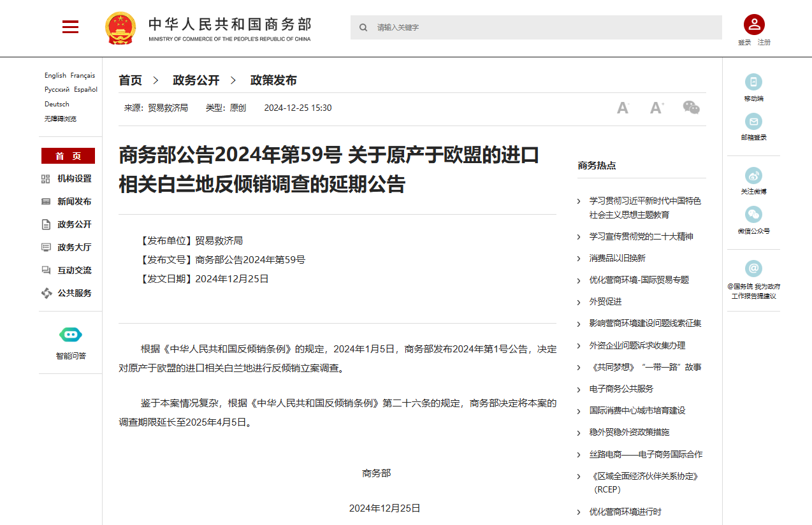Click the red 首页 sidebar button

[68, 156]
